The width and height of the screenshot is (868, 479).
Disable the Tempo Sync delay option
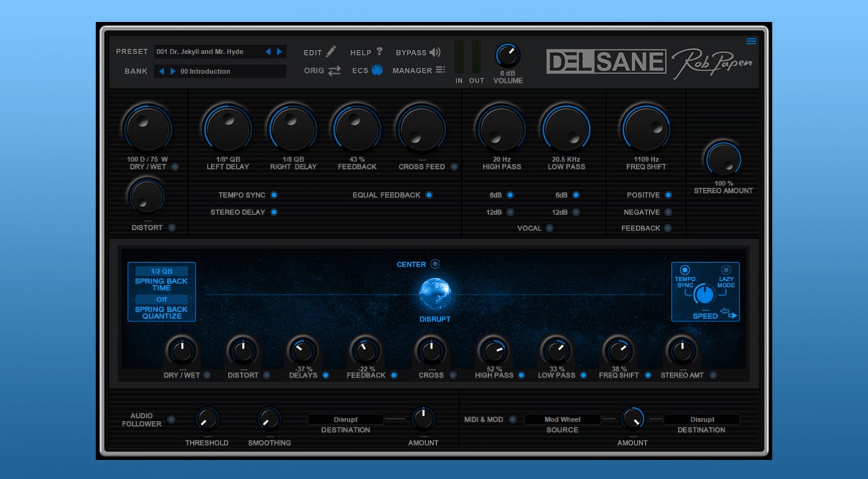[x=274, y=195]
